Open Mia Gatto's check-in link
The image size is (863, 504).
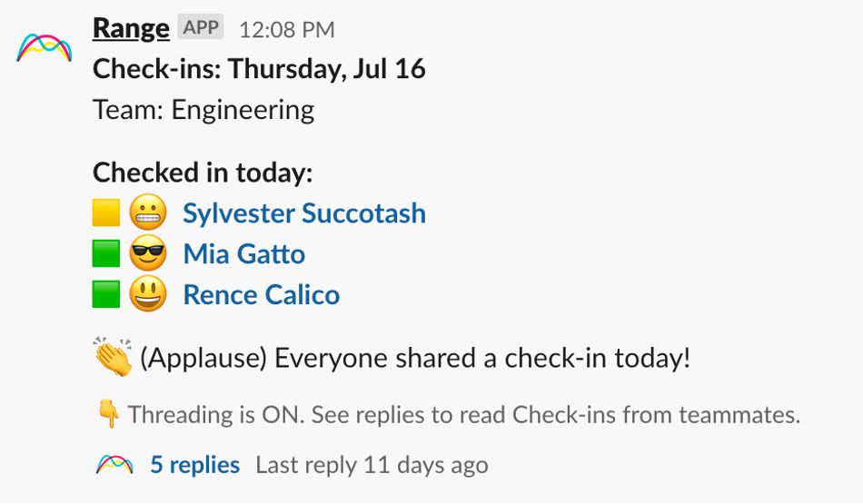[243, 254]
